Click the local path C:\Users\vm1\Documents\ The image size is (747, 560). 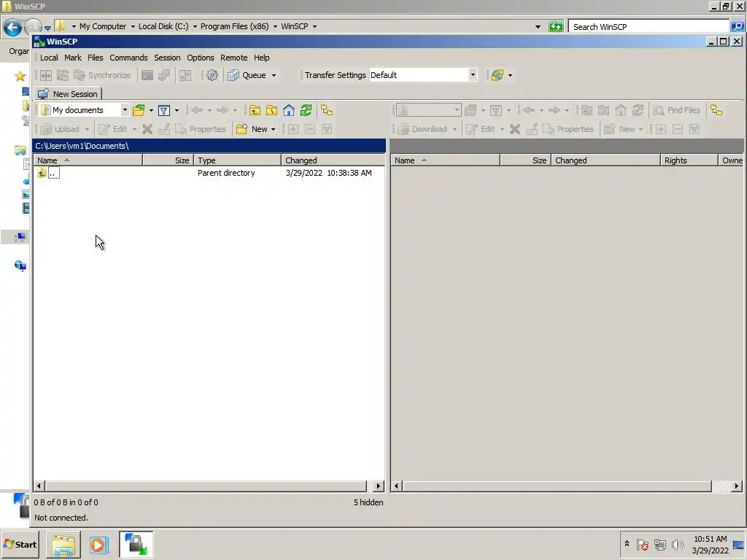[x=82, y=146]
